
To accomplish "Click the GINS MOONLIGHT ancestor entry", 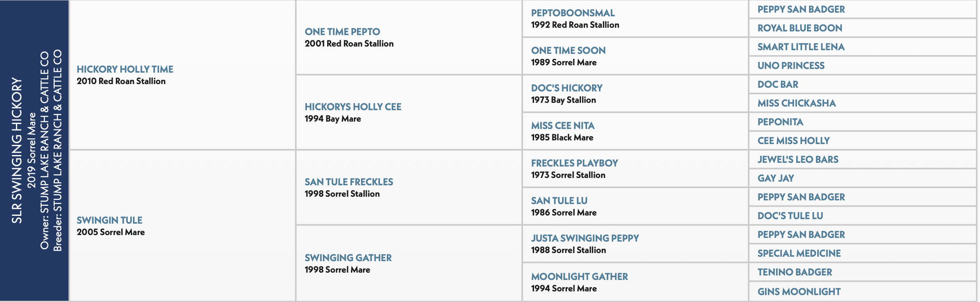I will click(x=799, y=292).
